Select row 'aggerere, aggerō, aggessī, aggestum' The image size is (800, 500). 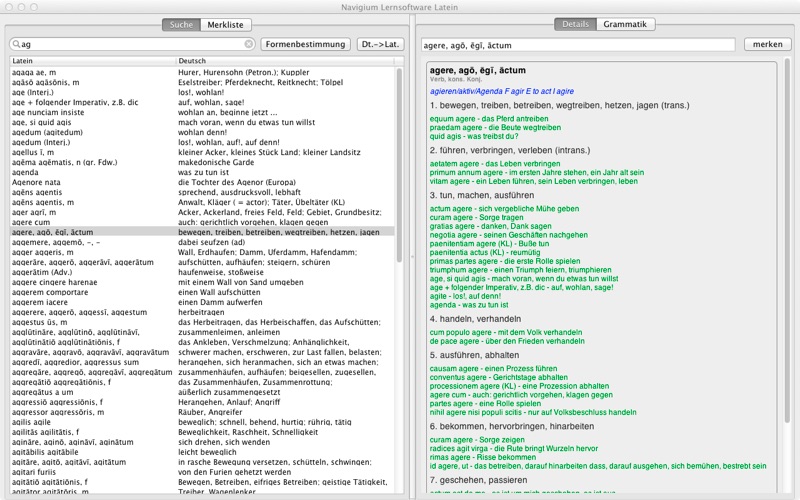coord(202,312)
